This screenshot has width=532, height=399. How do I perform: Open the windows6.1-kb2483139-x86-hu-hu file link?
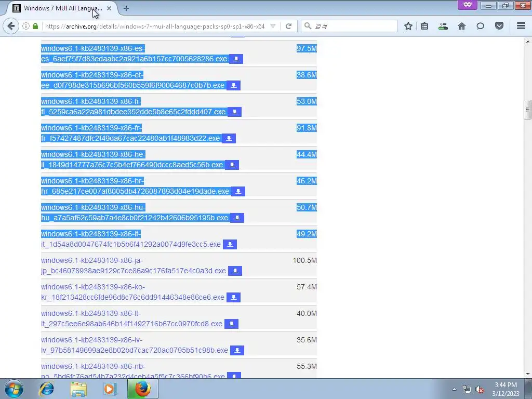(x=135, y=212)
